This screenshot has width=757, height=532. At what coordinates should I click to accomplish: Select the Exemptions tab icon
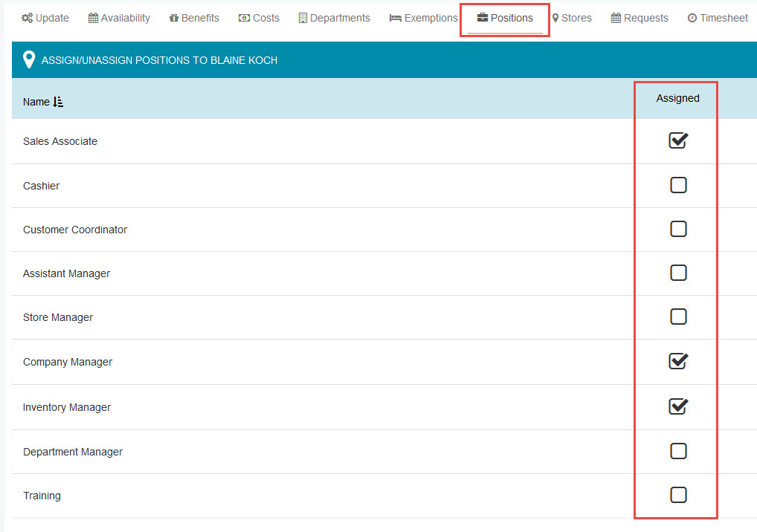point(395,17)
